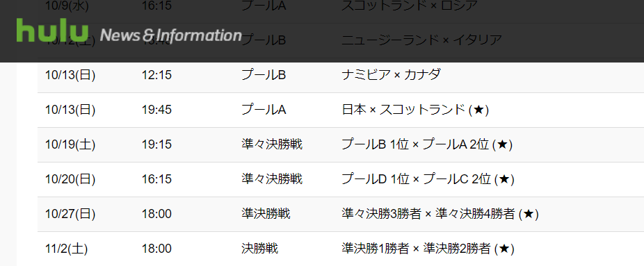Click the 11/2(土) date cell

click(66, 249)
